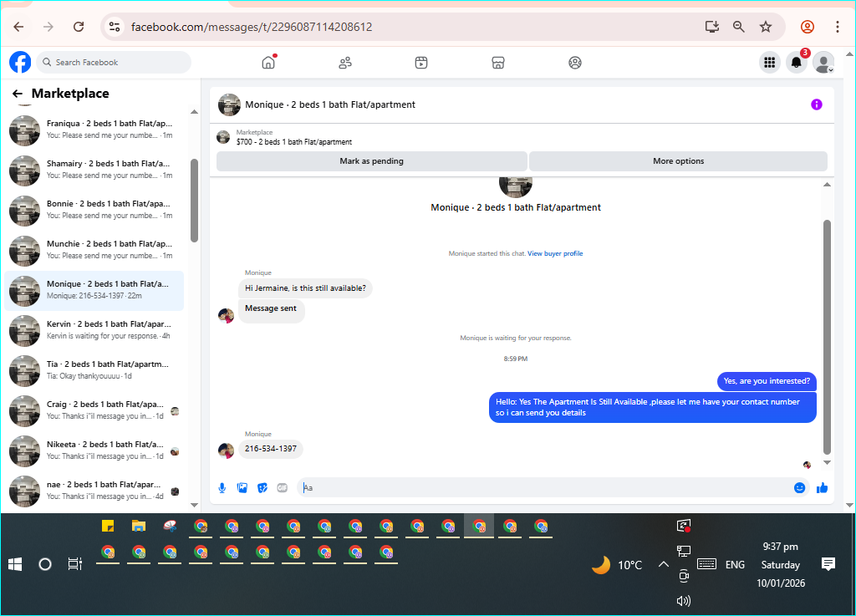Click conversation list scroll down arrow
856x616 pixels.
coord(194,505)
